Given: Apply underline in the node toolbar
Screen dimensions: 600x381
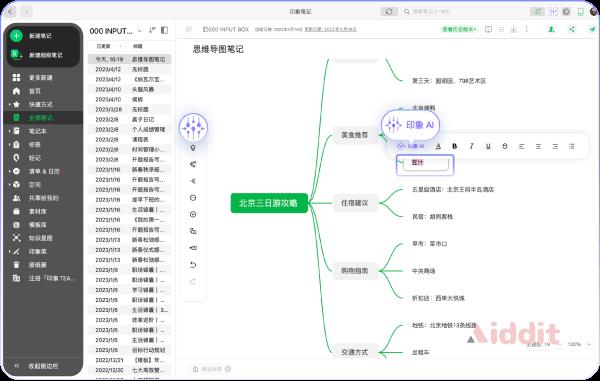Looking at the screenshot, I should click(488, 146).
